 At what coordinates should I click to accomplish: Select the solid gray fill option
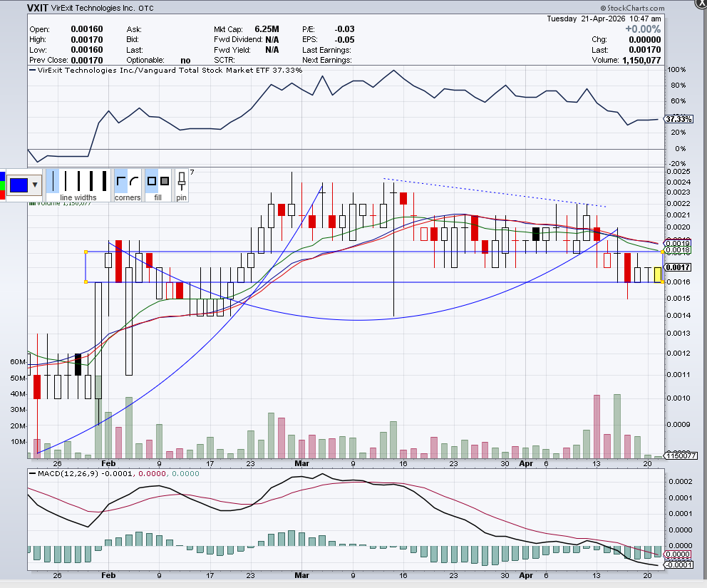tap(165, 181)
